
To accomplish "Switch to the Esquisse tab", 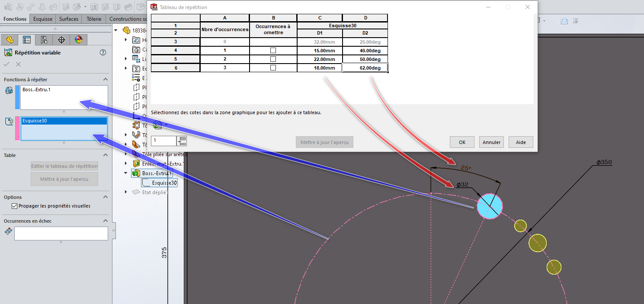I will (43, 19).
